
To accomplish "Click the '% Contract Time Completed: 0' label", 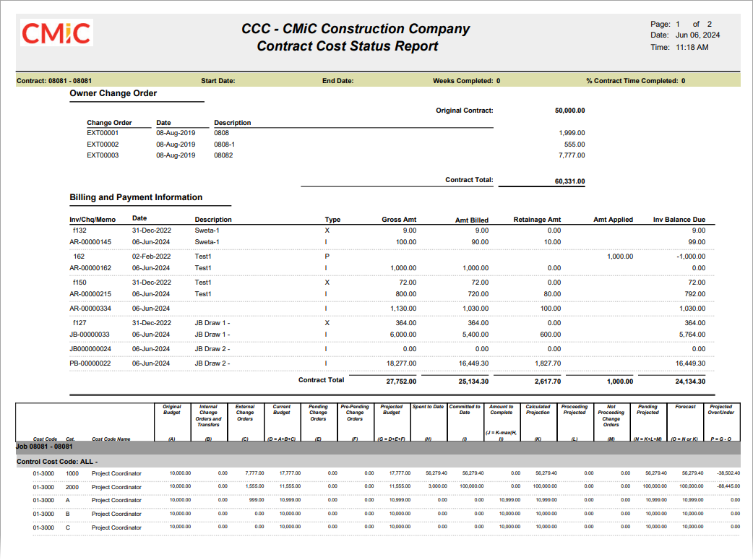I will tap(635, 81).
